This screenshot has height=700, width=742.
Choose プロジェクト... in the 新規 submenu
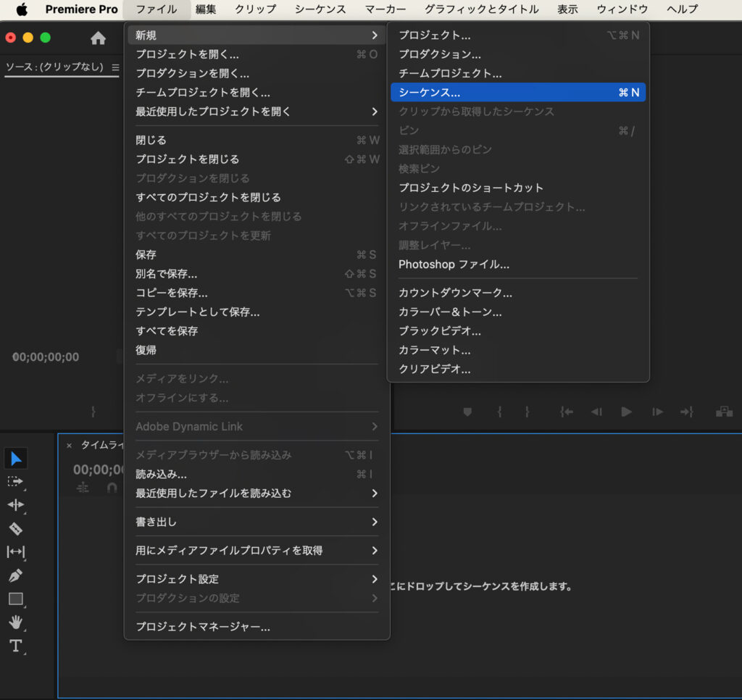point(518,35)
